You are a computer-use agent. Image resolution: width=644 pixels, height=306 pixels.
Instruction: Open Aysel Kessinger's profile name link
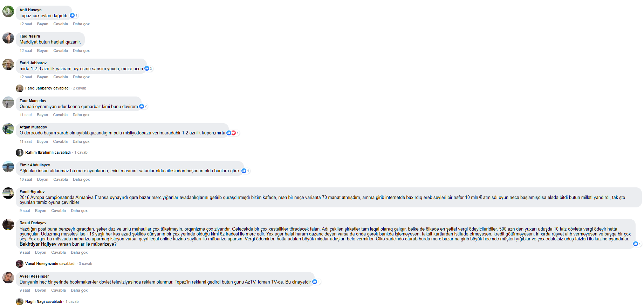point(34,277)
